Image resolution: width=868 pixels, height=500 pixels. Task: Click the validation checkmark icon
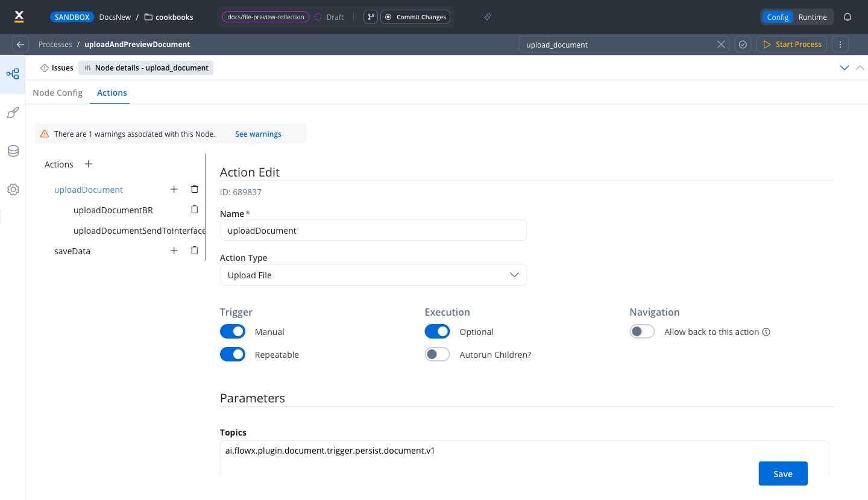pos(743,45)
